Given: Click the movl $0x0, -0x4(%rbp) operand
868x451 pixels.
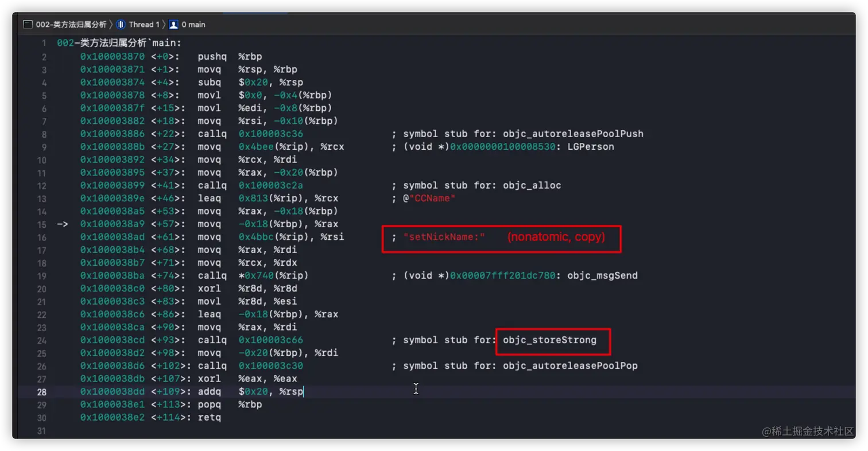Looking at the screenshot, I should pos(285,95).
